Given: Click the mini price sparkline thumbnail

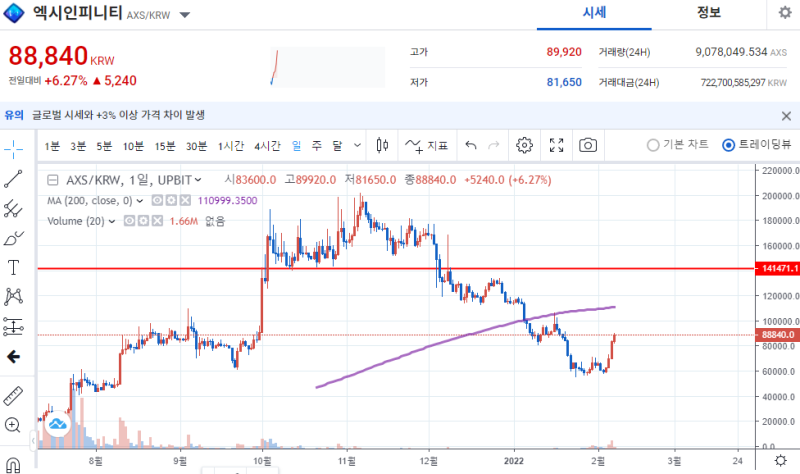Looking at the screenshot, I should pos(328,67).
